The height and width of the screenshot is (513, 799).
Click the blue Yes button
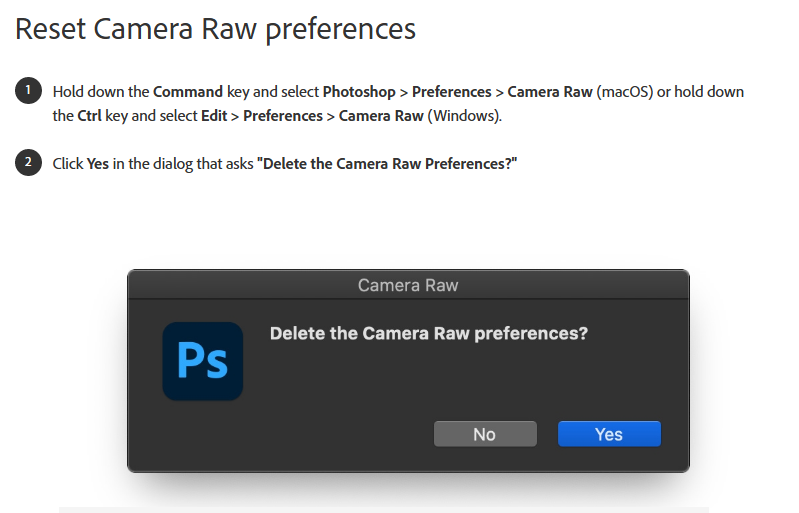click(609, 434)
